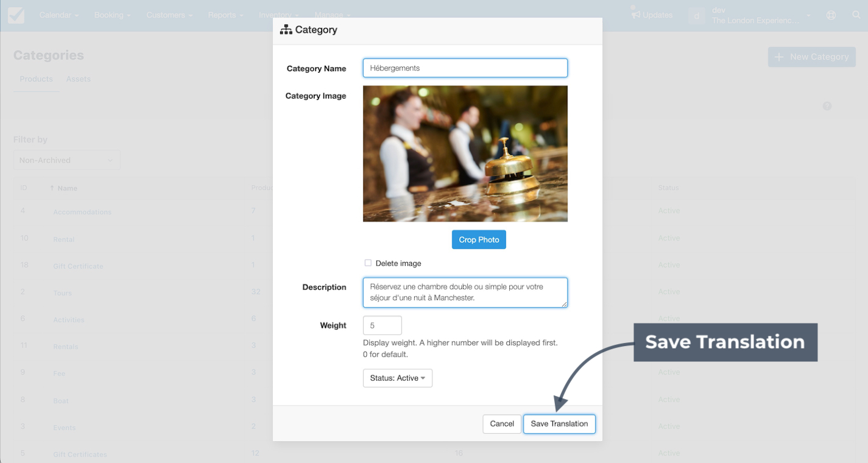The image size is (868, 463).
Task: Open the Gift Certificate category link
Action: click(78, 266)
